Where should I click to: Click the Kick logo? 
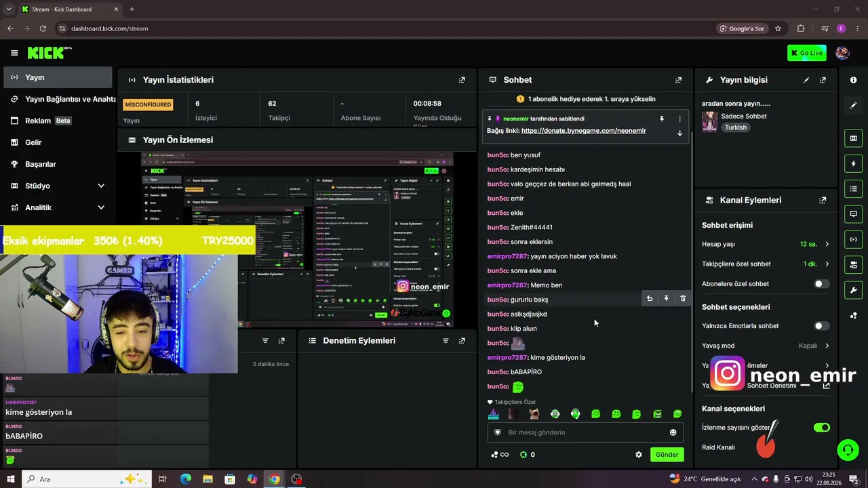pyautogui.click(x=50, y=53)
